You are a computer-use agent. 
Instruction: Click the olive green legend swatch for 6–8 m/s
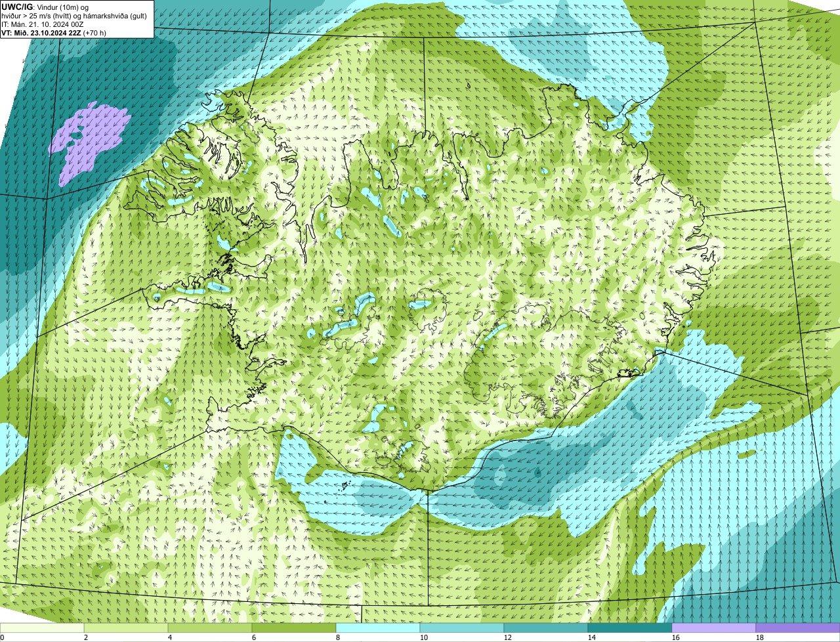click(294, 628)
